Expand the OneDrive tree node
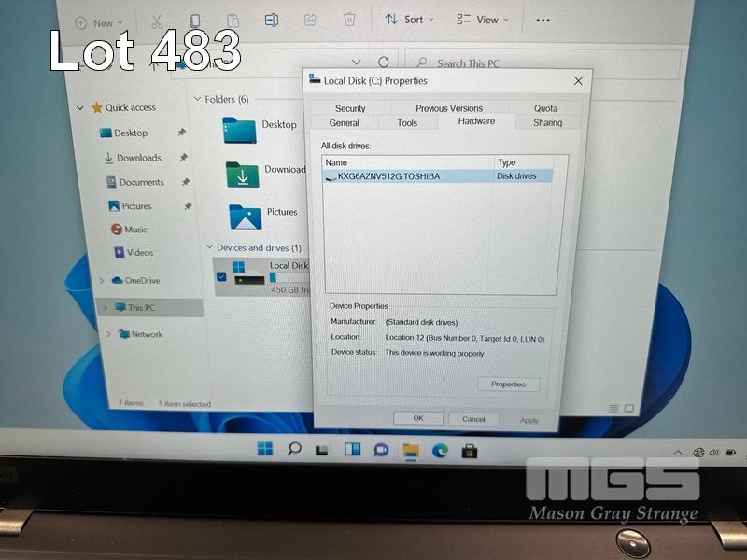The height and width of the screenshot is (560, 747). pos(102,281)
